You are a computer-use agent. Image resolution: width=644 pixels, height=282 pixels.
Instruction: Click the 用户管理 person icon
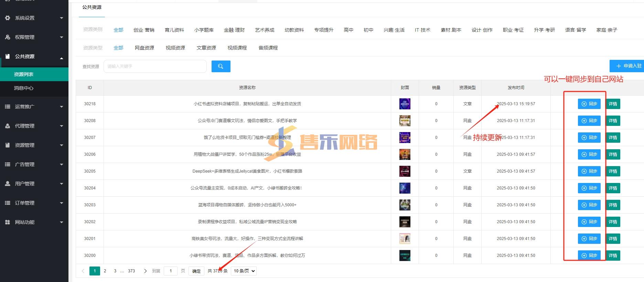point(8,184)
